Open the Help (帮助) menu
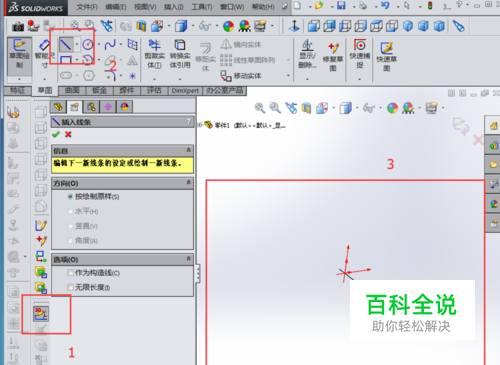Screen dimensions: 500x365 coord(263,7)
